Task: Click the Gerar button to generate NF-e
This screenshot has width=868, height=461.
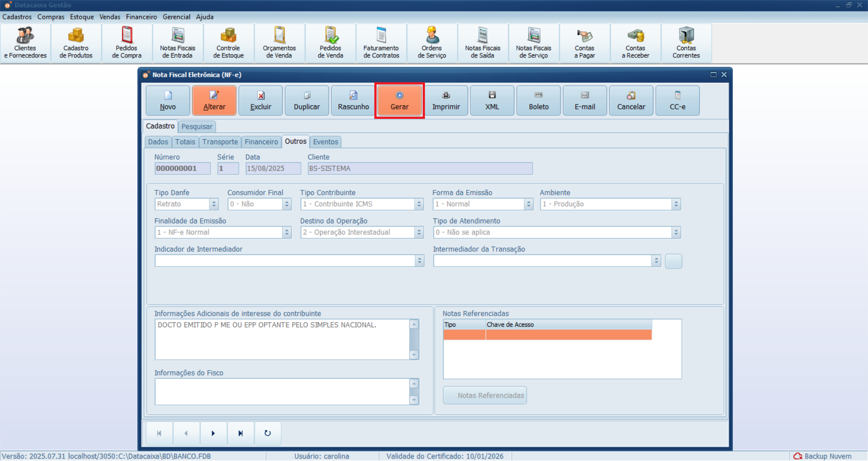Action: (x=399, y=101)
